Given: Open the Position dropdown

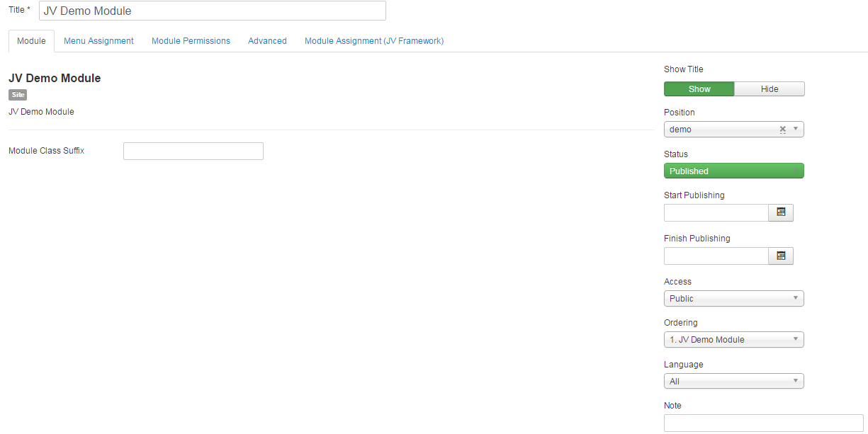Looking at the screenshot, I should (x=734, y=130).
